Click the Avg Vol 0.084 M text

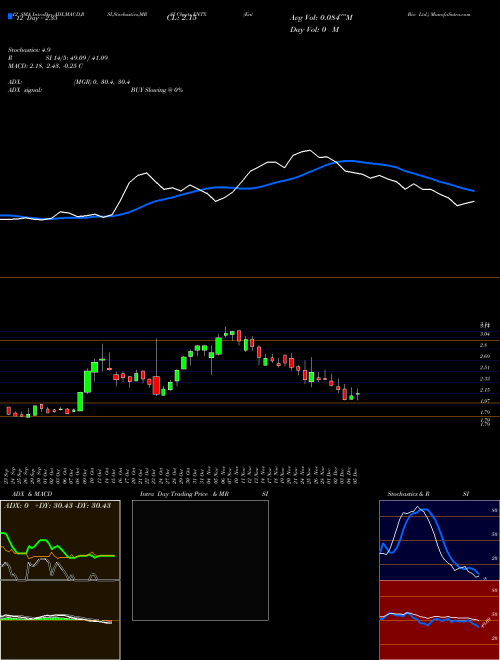(x=321, y=18)
